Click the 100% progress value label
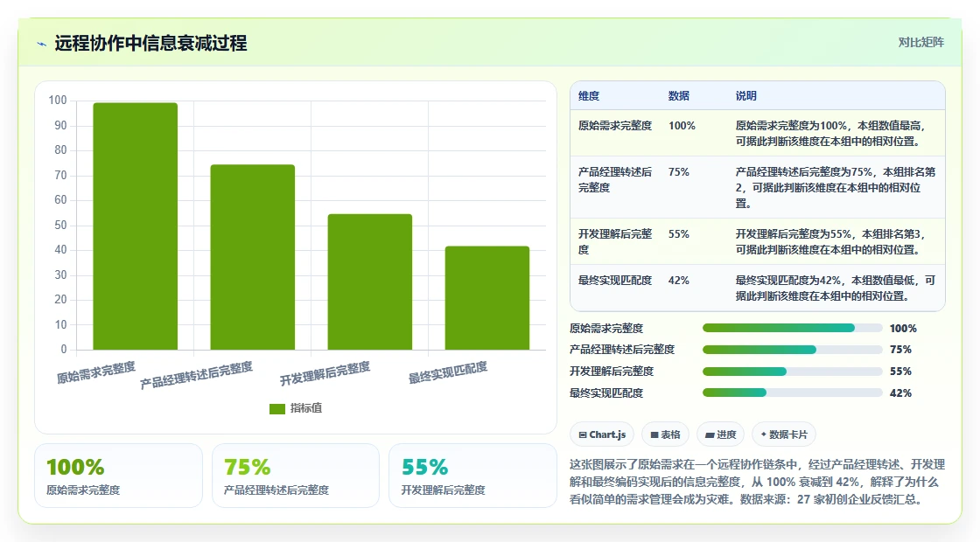Image resolution: width=980 pixels, height=542 pixels. click(903, 329)
